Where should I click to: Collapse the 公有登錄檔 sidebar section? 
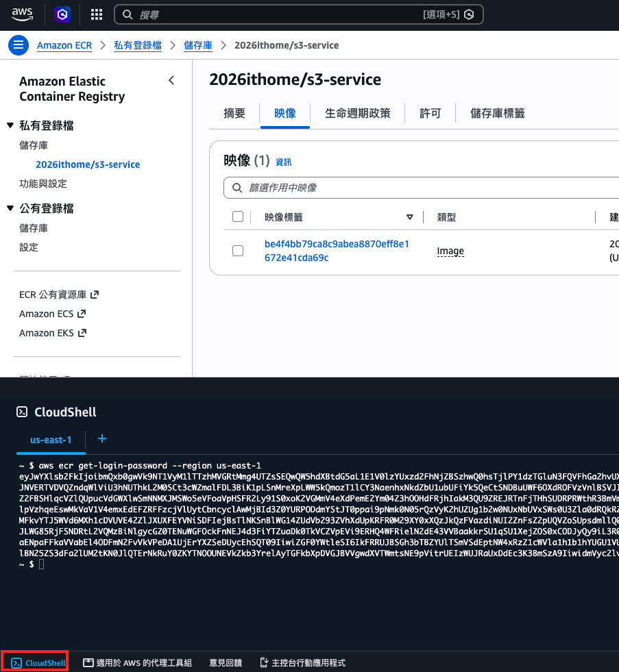(10, 208)
